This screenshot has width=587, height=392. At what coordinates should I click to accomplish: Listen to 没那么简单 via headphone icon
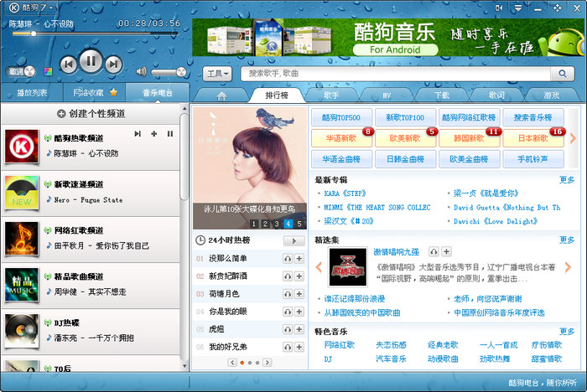click(x=288, y=259)
